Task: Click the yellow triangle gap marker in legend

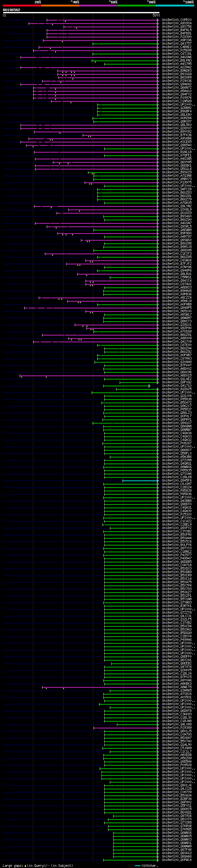Action: click(x=25, y=865)
